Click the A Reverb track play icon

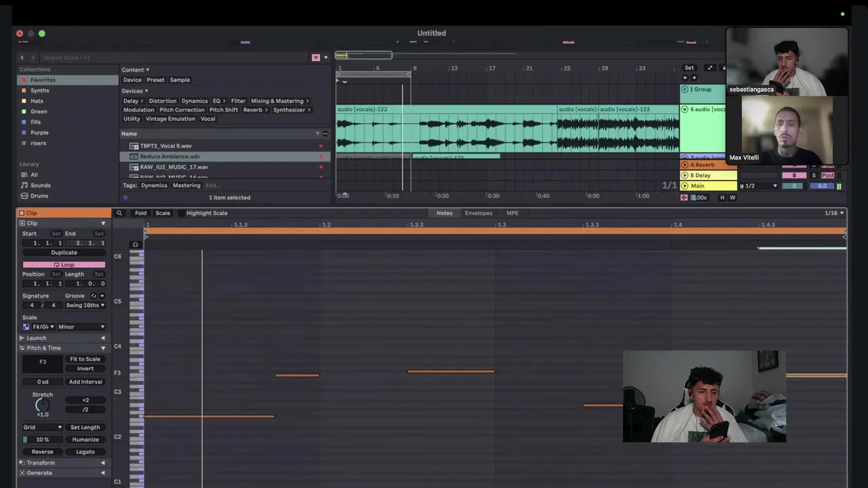684,165
